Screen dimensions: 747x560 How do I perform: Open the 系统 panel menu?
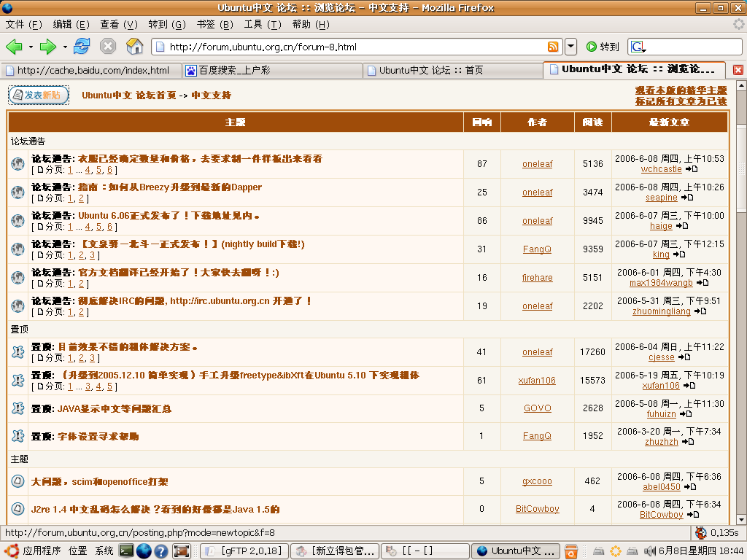[x=104, y=551]
